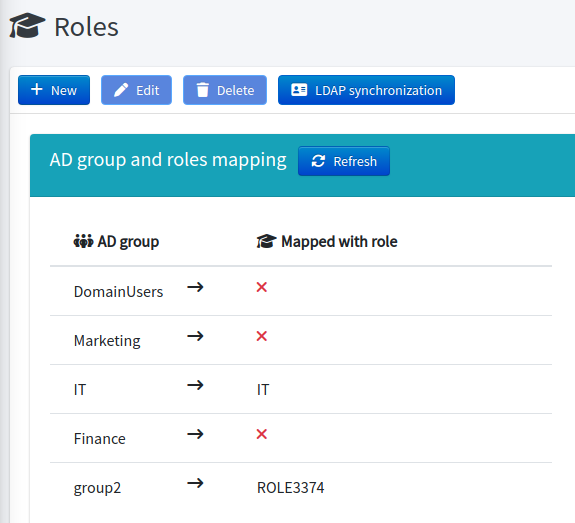Click the trash icon on Delete button

click(x=202, y=90)
